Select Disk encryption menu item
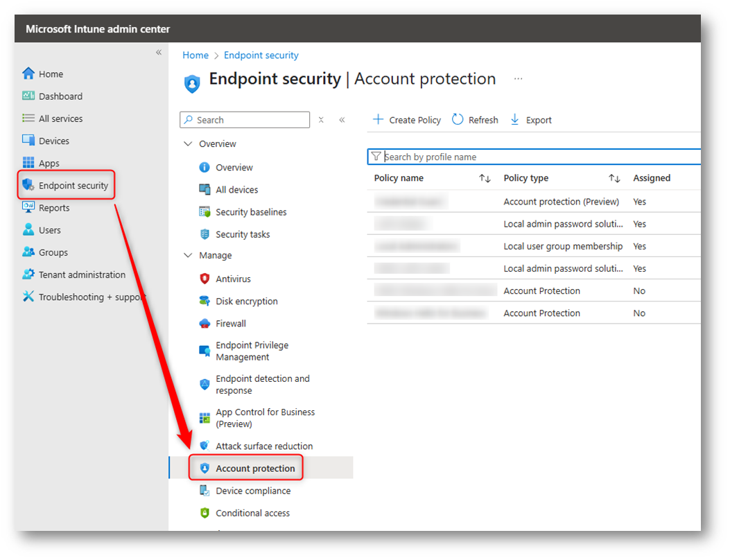The image size is (730, 560). coord(247,301)
